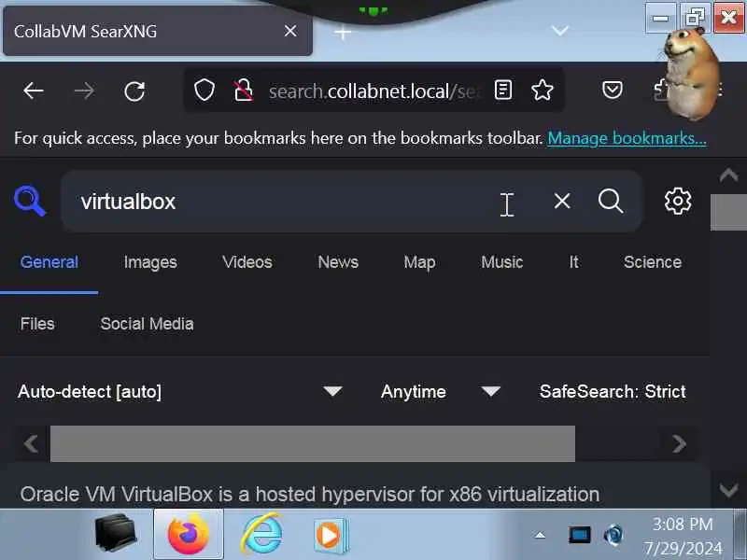The image size is (747, 560).
Task: Switch to the Files tab
Action: pos(37,324)
